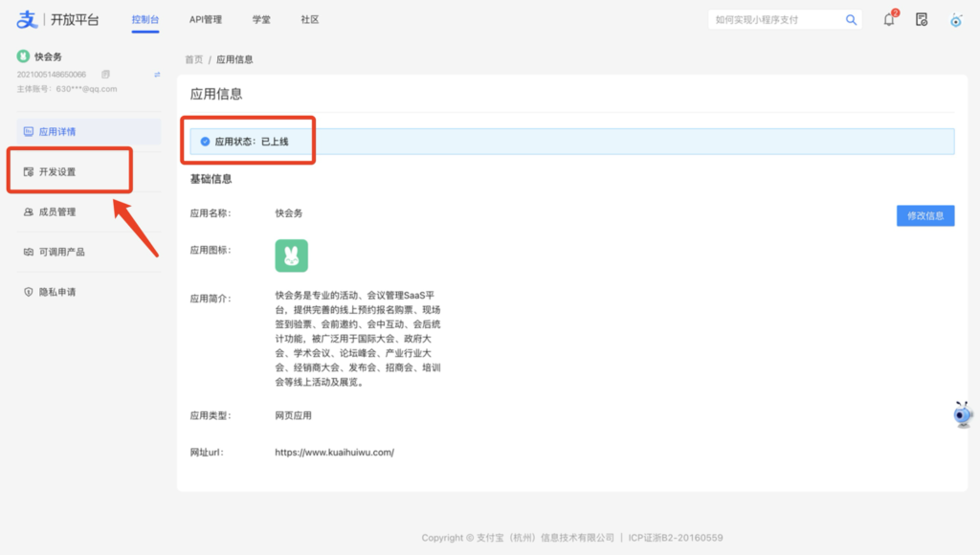Click the green rabbit app icon
The width and height of the screenshot is (980, 555).
pos(291,255)
